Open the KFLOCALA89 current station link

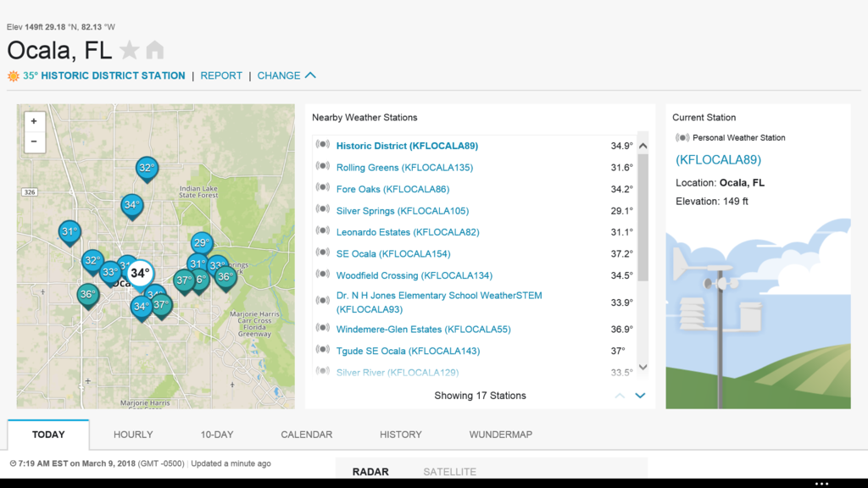718,159
